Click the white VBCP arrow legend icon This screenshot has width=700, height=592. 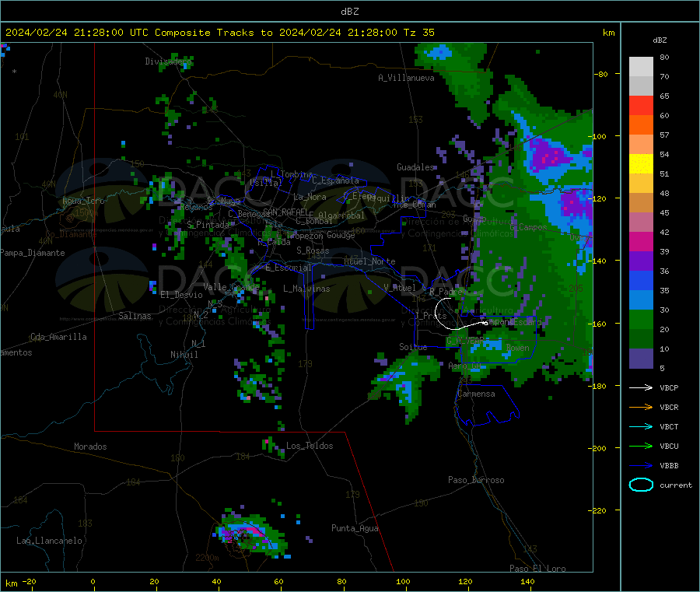(x=641, y=387)
